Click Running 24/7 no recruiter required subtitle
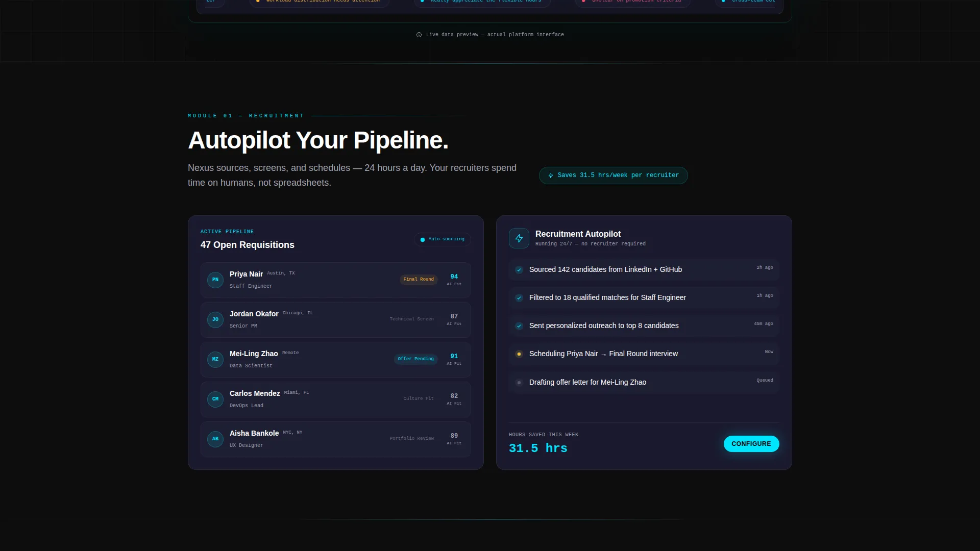Viewport: 980px width, 551px height. pos(591,244)
